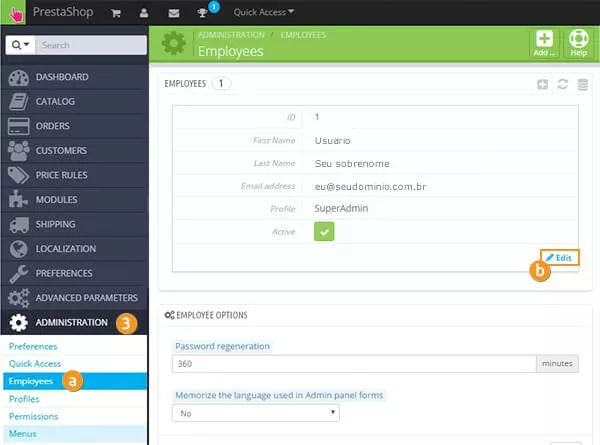Click the Catalog book icon
The height and width of the screenshot is (445, 600).
(x=18, y=102)
